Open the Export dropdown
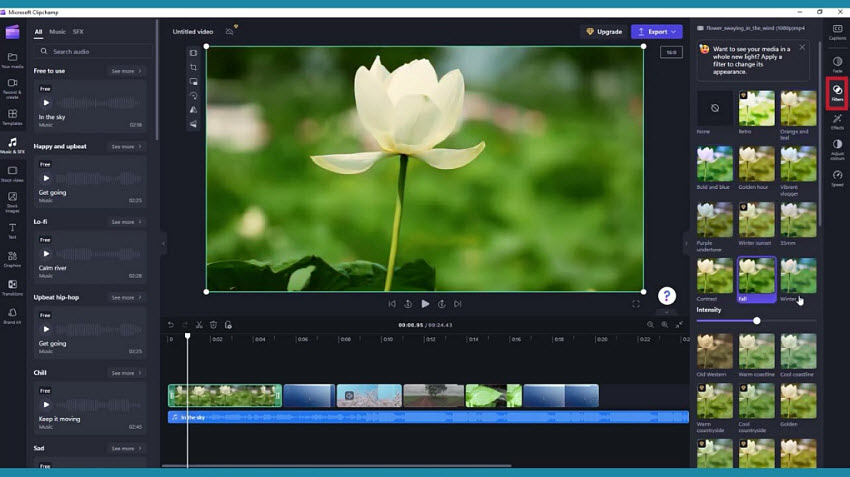This screenshot has height=477, width=850. pyautogui.click(x=656, y=31)
